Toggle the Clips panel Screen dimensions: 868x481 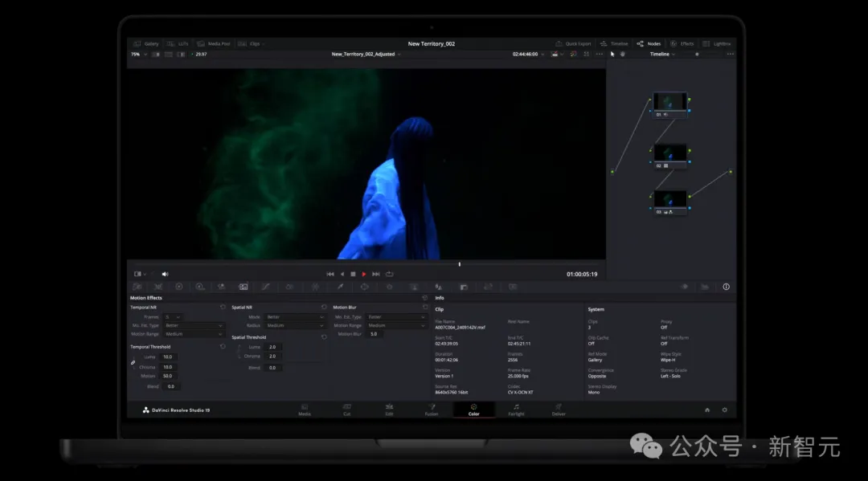click(x=250, y=43)
